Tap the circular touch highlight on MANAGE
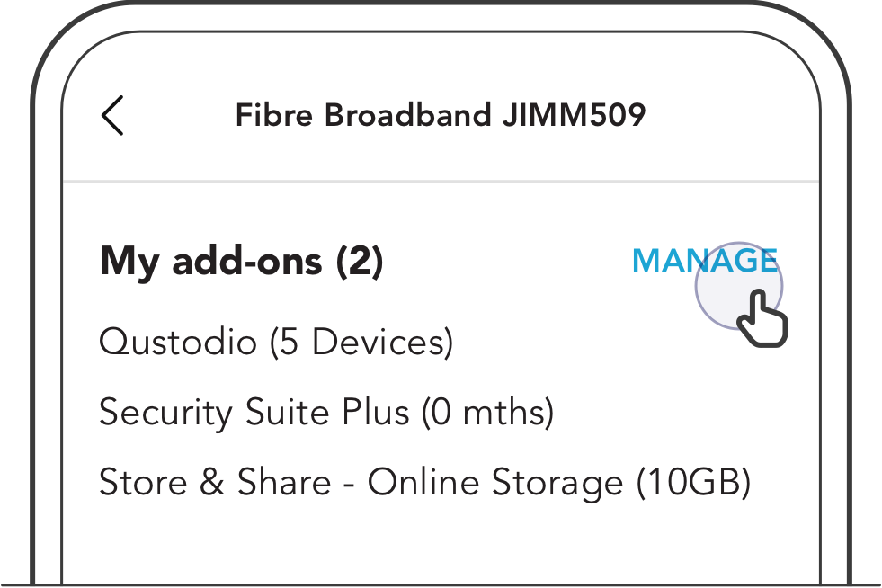The width and height of the screenshot is (882, 588). pos(738,286)
